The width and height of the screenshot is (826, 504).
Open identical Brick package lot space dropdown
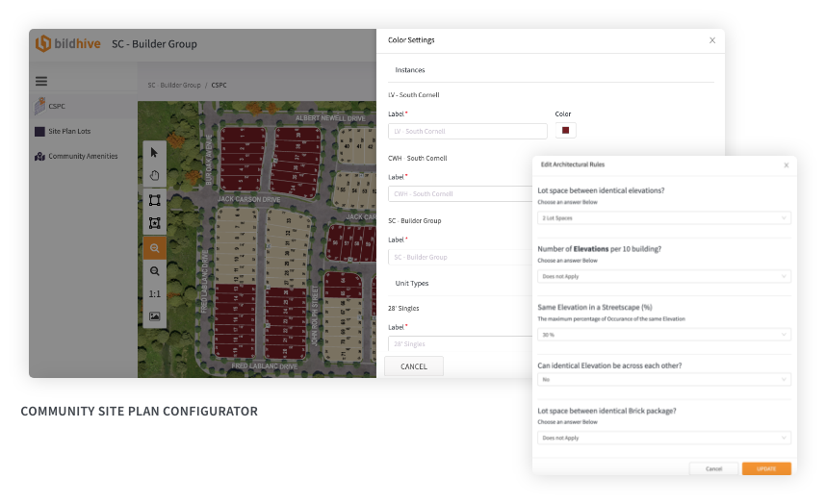(x=663, y=438)
